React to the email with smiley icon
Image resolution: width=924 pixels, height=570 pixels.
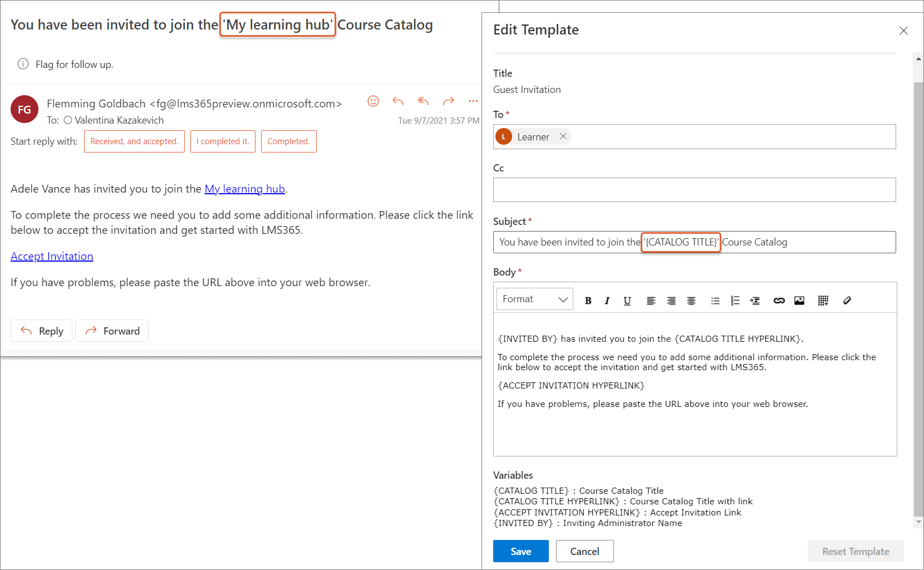[x=373, y=101]
